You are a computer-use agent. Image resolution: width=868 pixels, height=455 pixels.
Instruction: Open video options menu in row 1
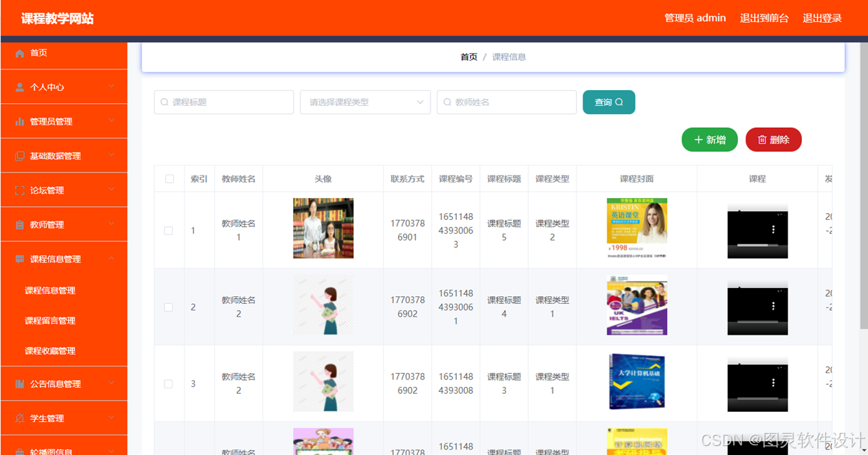(773, 230)
